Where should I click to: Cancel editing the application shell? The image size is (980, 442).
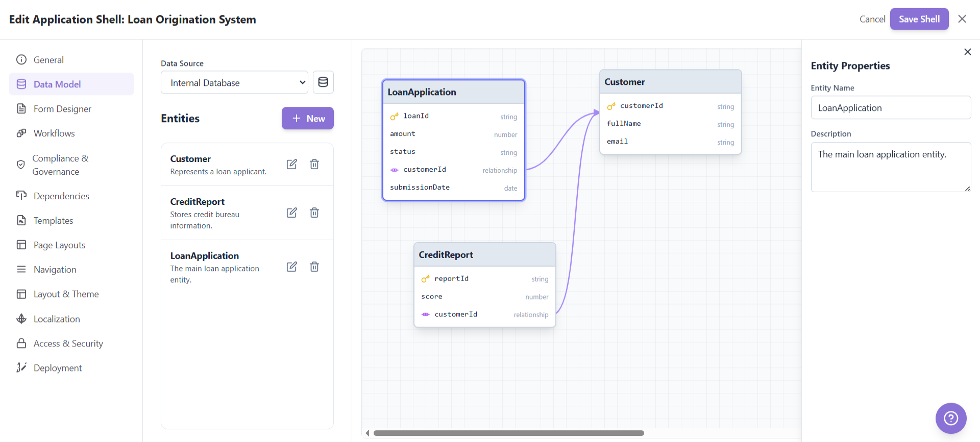872,19
